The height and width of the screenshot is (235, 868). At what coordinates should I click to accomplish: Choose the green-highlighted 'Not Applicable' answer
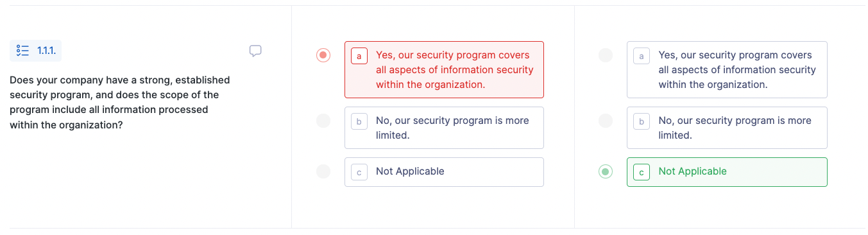727,172
